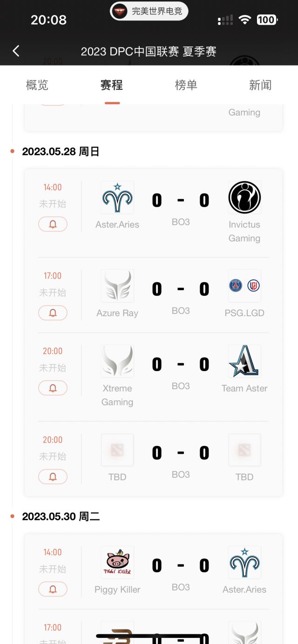The width and height of the screenshot is (298, 644).
Task: Switch to the 概览 tab
Action: click(37, 85)
